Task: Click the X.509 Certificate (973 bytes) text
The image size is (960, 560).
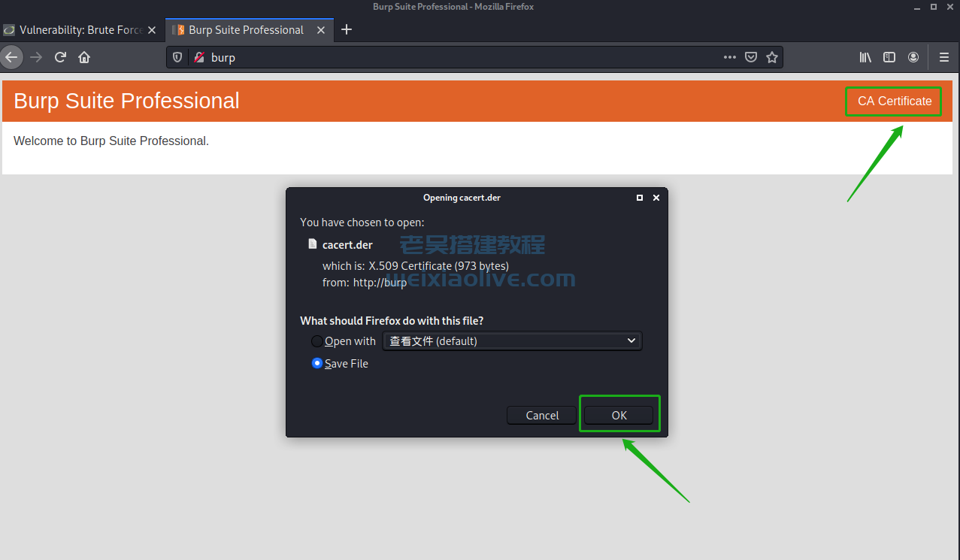Action: (x=438, y=266)
